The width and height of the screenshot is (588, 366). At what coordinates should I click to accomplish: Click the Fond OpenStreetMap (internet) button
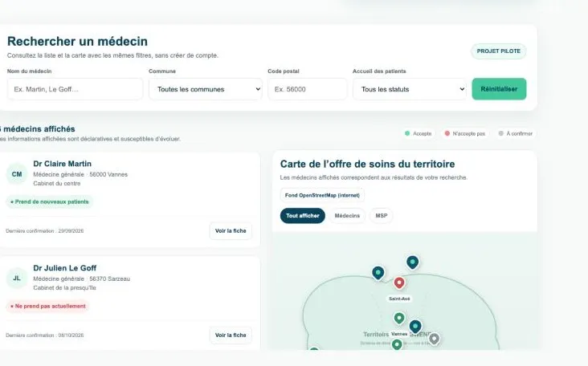(x=322, y=195)
